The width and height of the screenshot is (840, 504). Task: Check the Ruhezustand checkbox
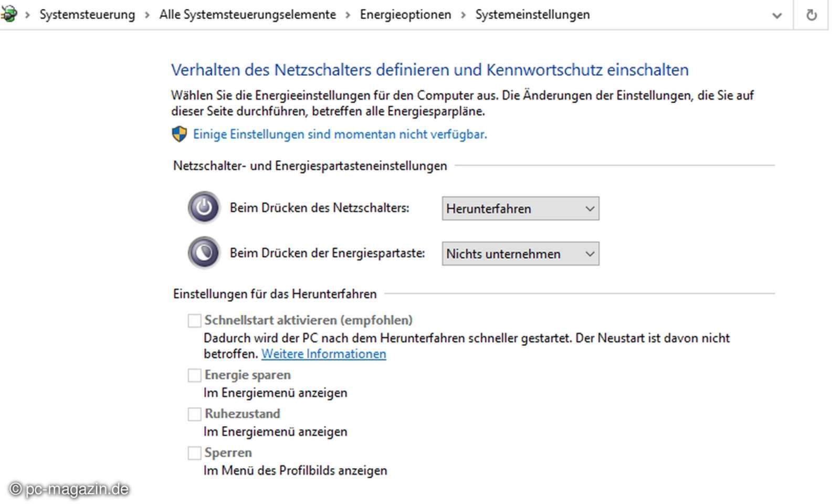tap(195, 414)
